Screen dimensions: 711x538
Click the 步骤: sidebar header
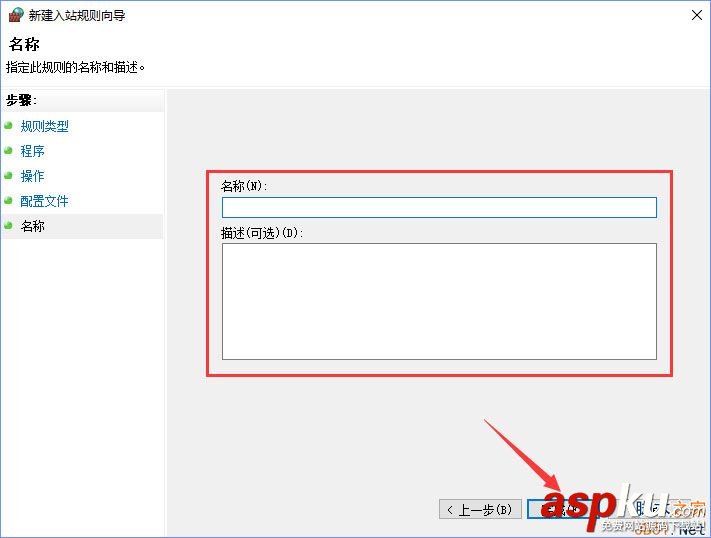coord(21,100)
